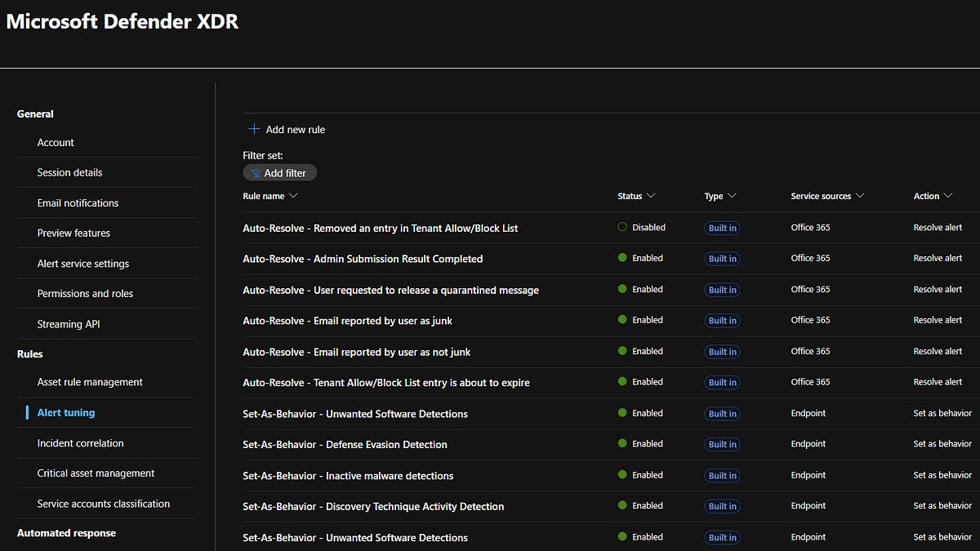Sort using the Rule name column chevron
This screenshot has width=980, height=551.
tap(293, 196)
